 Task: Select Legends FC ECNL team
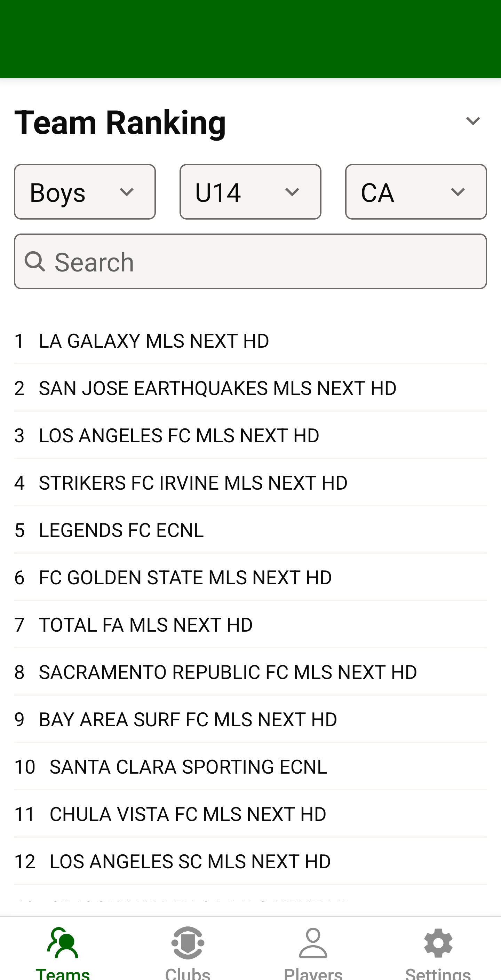coord(121,530)
